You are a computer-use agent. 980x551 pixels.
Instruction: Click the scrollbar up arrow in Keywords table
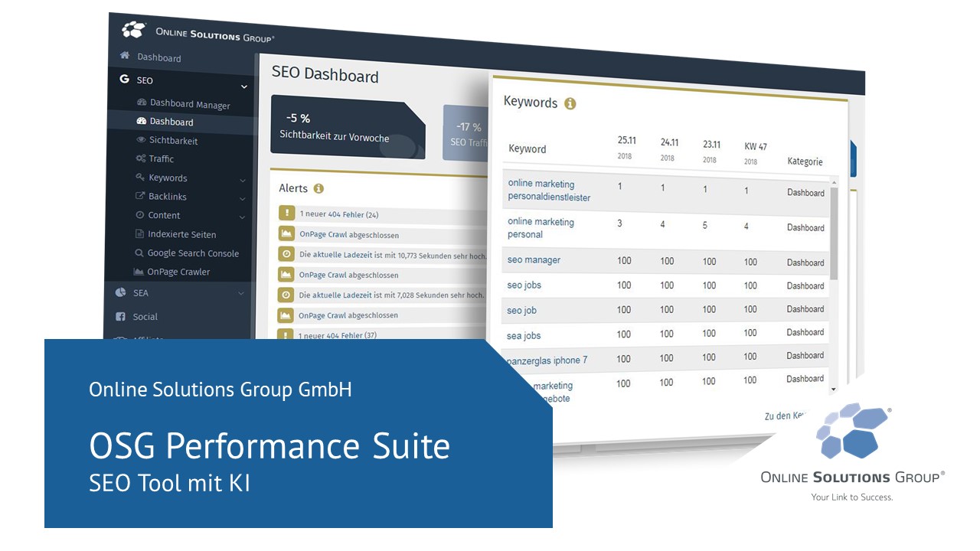(835, 182)
